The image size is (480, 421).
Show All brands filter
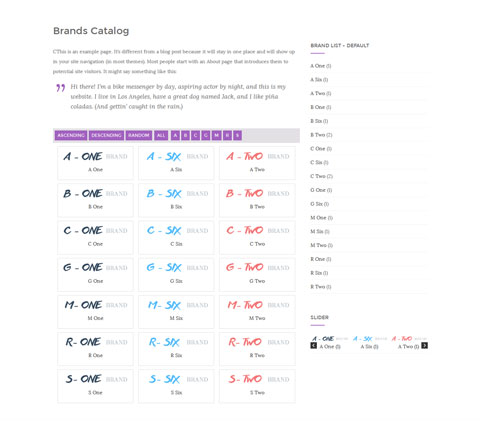click(161, 135)
